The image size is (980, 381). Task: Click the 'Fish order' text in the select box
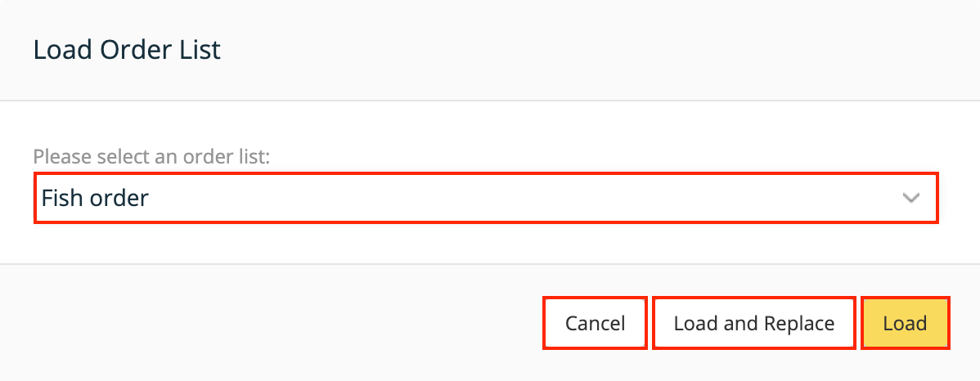95,198
